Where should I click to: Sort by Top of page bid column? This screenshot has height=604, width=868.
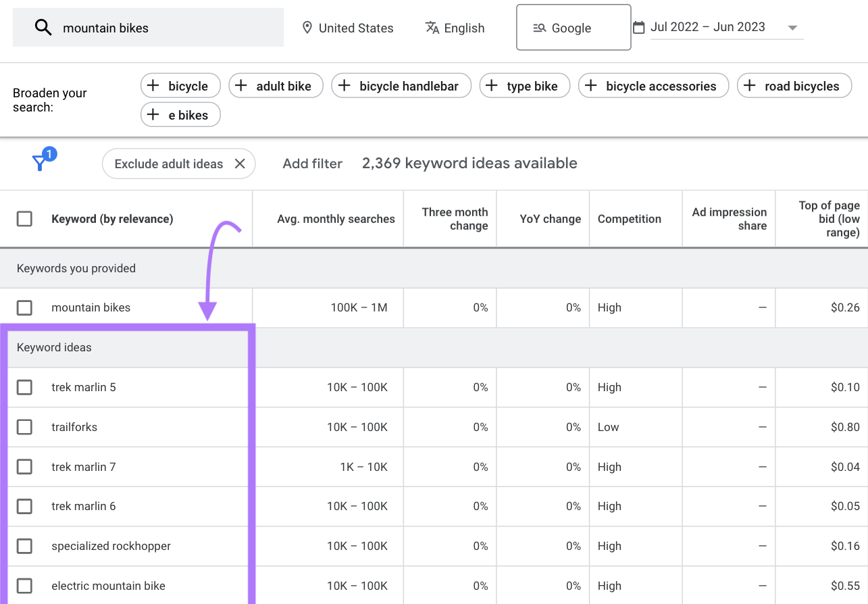click(x=829, y=219)
